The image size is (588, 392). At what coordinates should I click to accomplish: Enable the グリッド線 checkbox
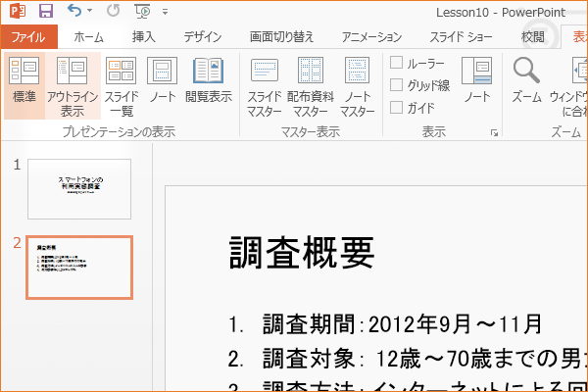(396, 85)
